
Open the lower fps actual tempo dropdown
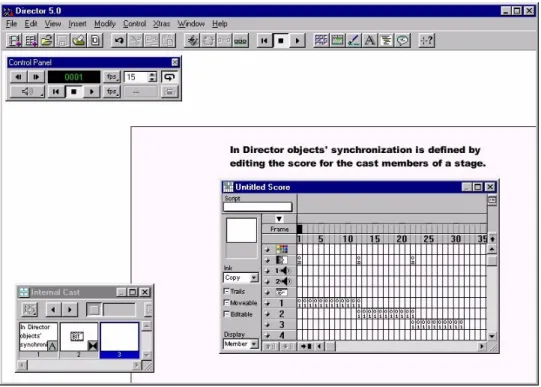point(112,92)
